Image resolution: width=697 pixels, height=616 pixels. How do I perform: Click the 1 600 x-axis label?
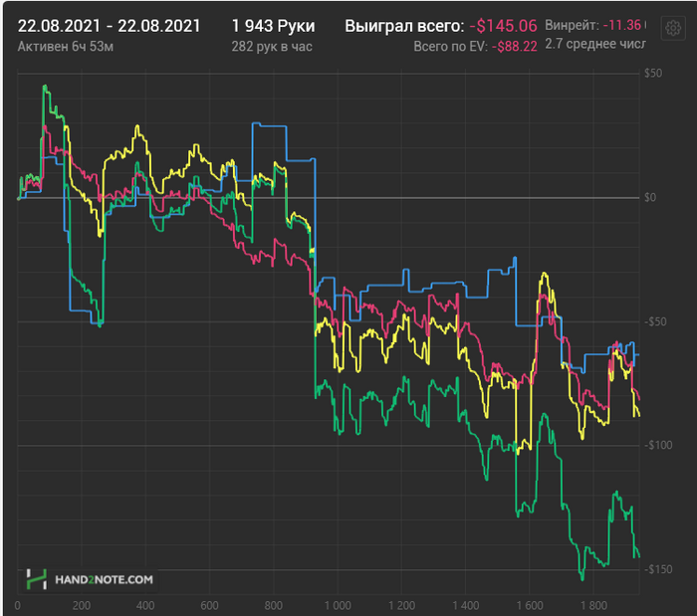click(530, 605)
